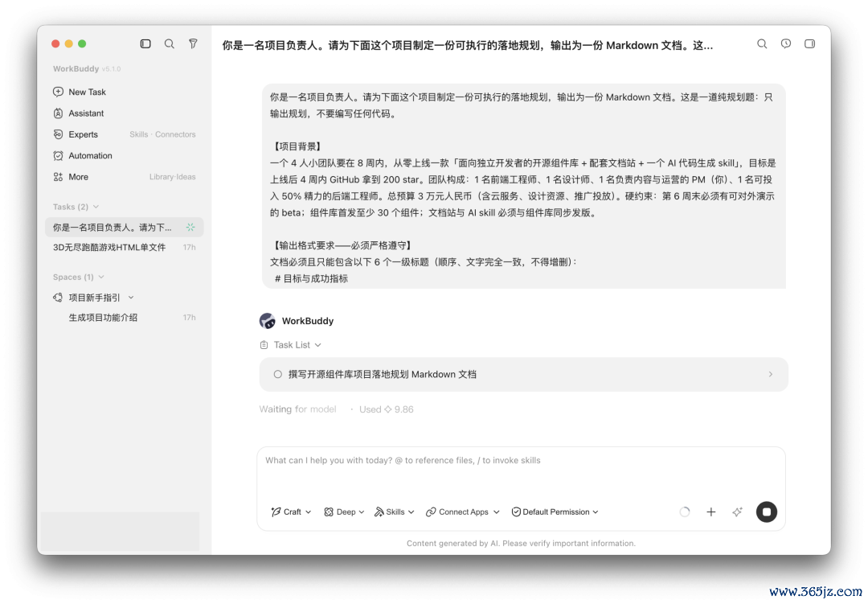Click the Task List clipboard icon

(x=264, y=345)
